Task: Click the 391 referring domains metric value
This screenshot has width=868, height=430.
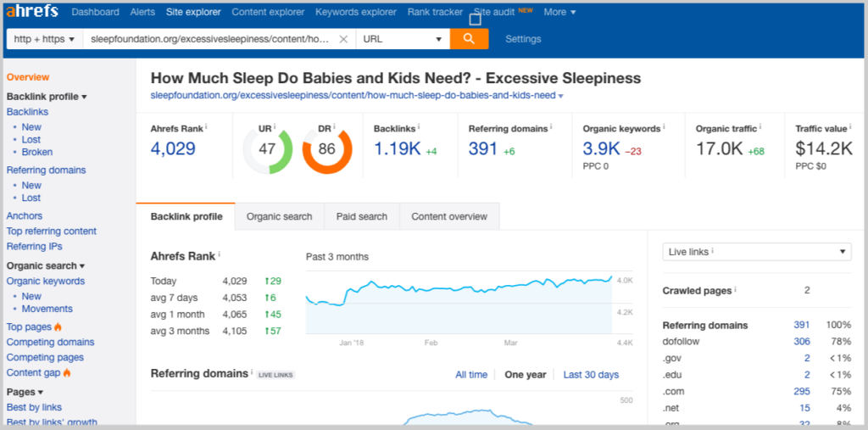Action: (x=483, y=148)
